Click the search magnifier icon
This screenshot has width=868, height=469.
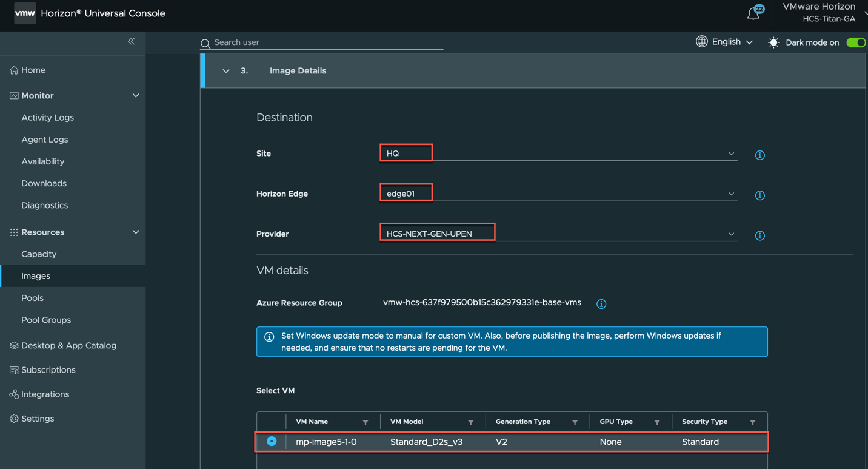[205, 43]
